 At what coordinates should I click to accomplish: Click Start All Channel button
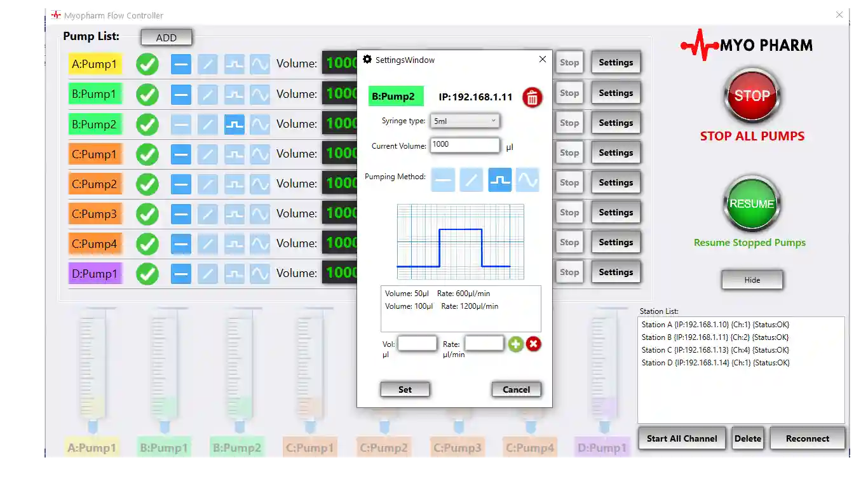[x=682, y=438]
